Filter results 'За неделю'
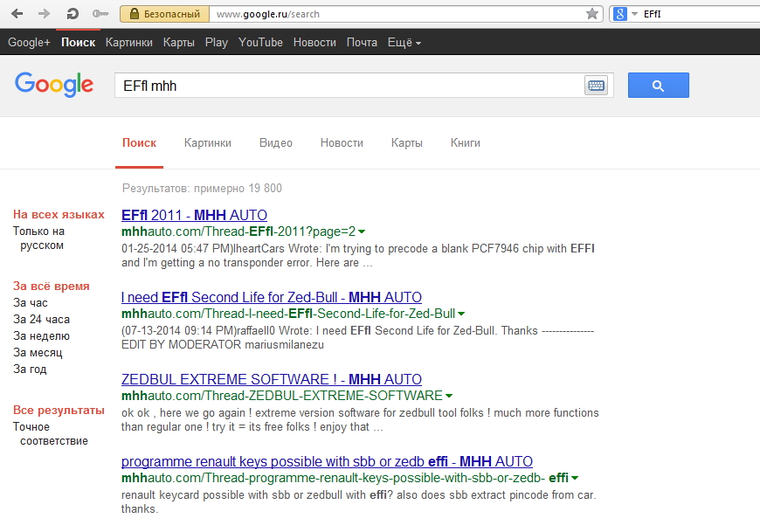This screenshot has width=760, height=532. 42,335
